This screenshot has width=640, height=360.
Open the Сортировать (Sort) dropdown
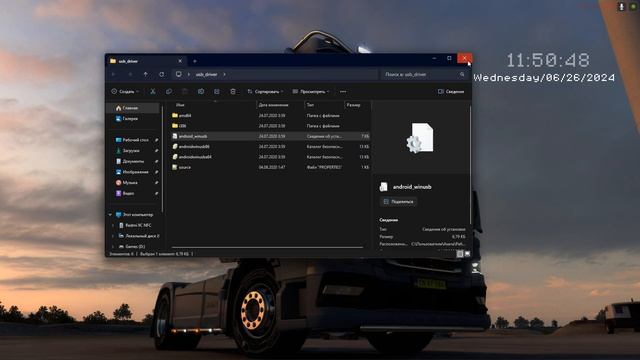(x=265, y=91)
